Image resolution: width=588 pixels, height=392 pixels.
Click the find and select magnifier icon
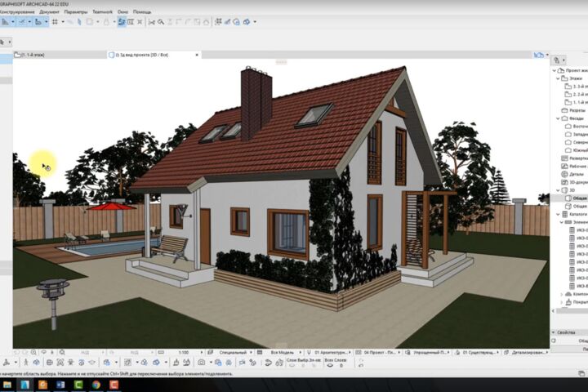pos(161,22)
